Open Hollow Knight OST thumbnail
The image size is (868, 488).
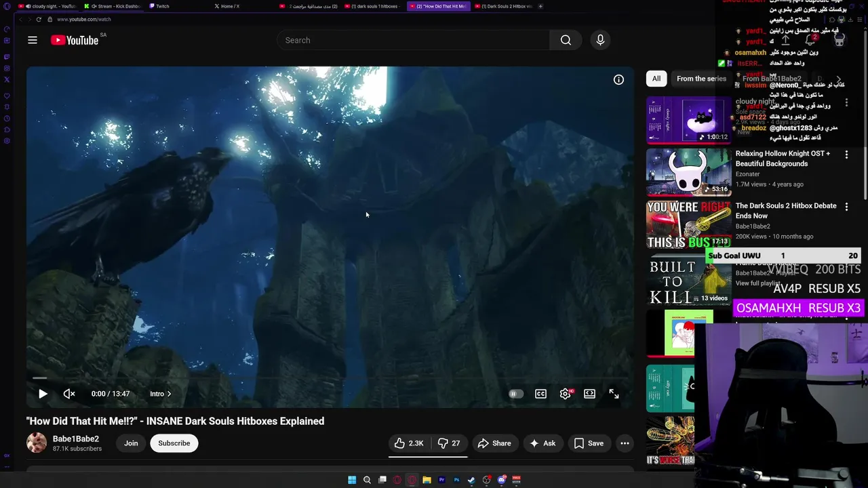pos(689,172)
